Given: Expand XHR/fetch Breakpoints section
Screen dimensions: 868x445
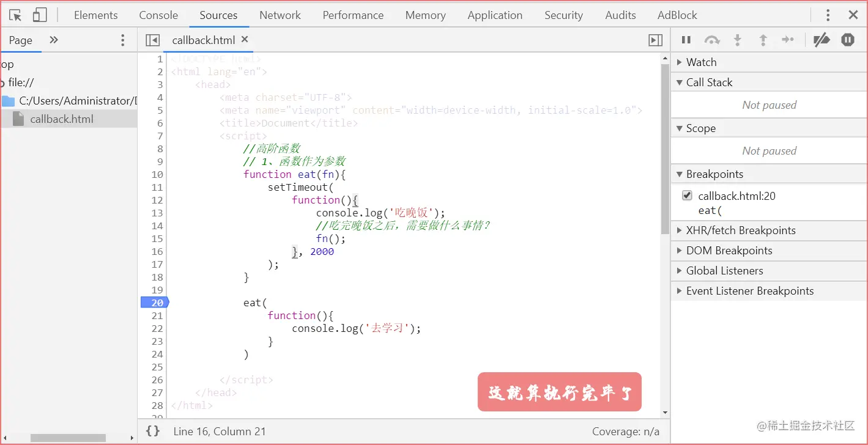Looking at the screenshot, I should [x=769, y=230].
